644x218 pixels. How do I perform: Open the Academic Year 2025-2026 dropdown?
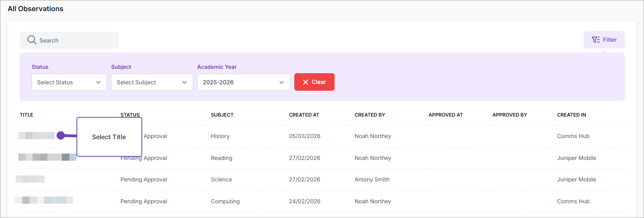[243, 82]
